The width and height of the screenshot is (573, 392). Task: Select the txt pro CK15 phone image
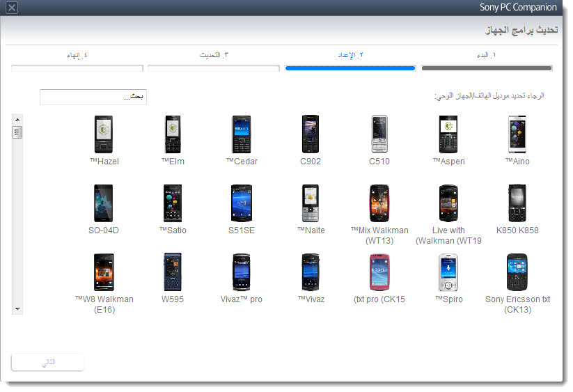pyautogui.click(x=379, y=272)
